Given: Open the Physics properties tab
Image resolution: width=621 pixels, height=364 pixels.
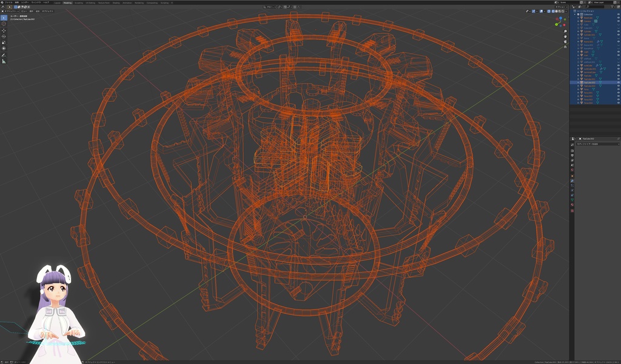Looking at the screenshot, I should (572, 190).
